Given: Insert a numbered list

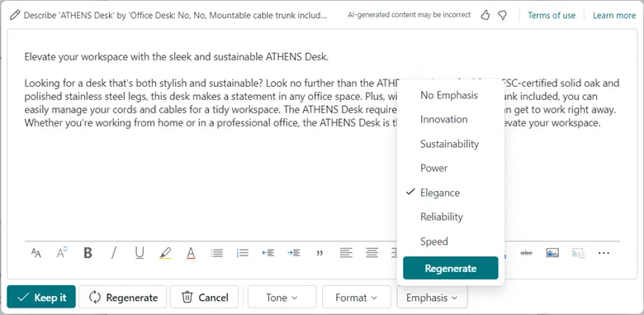Looking at the screenshot, I should click(242, 253).
